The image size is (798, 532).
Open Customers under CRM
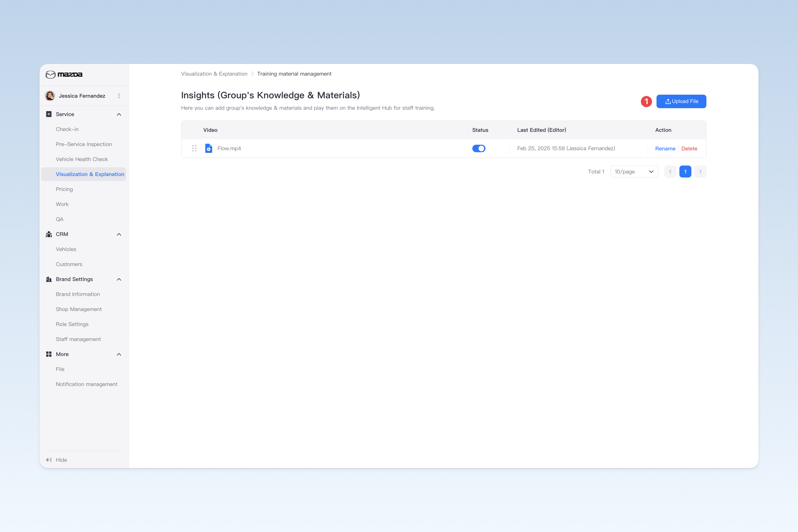(69, 264)
